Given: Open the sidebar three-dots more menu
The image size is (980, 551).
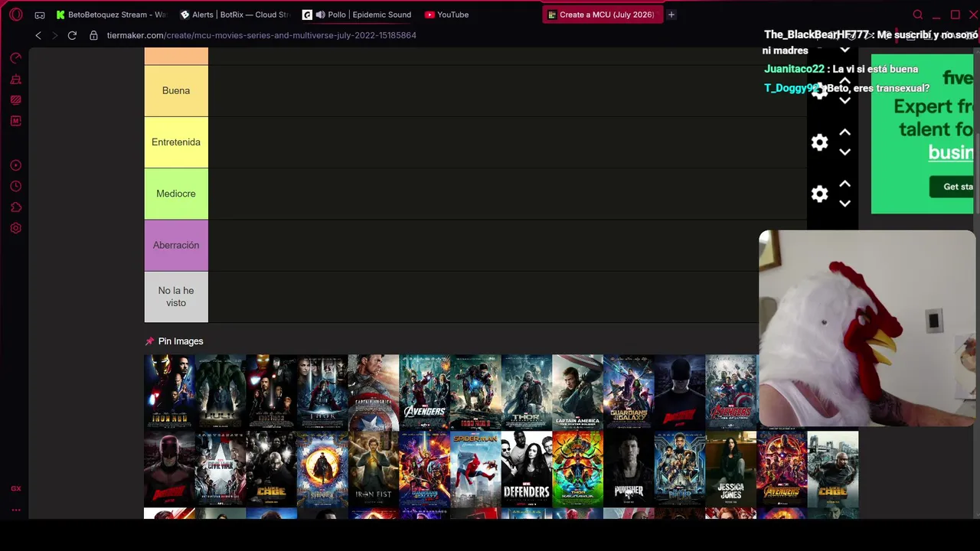Looking at the screenshot, I should [16, 510].
